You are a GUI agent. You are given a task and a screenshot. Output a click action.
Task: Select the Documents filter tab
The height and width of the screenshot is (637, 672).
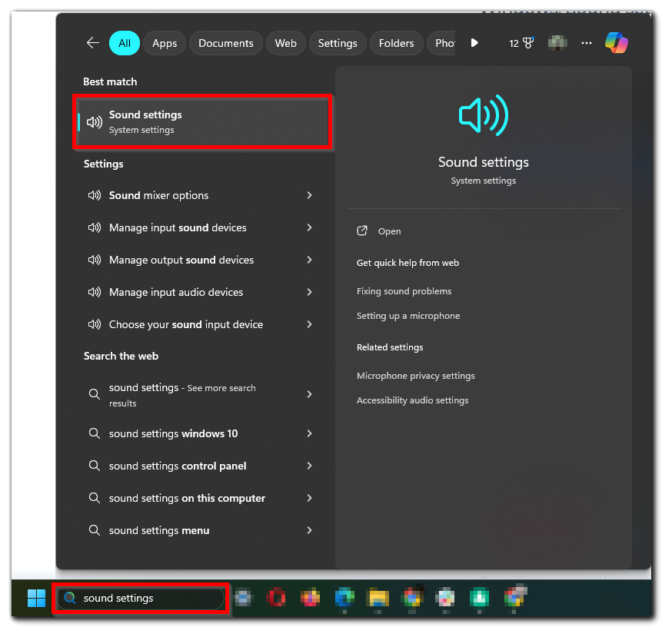tap(225, 43)
